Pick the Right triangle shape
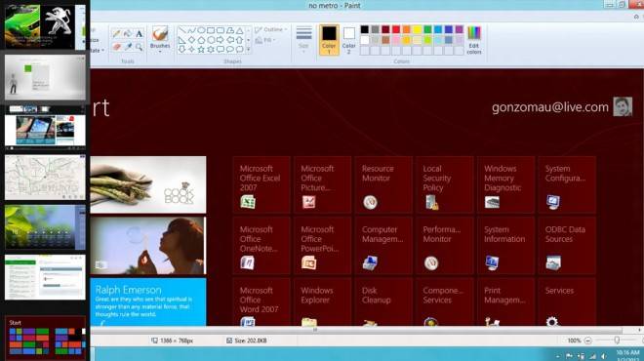The image size is (644, 361). tap(181, 40)
